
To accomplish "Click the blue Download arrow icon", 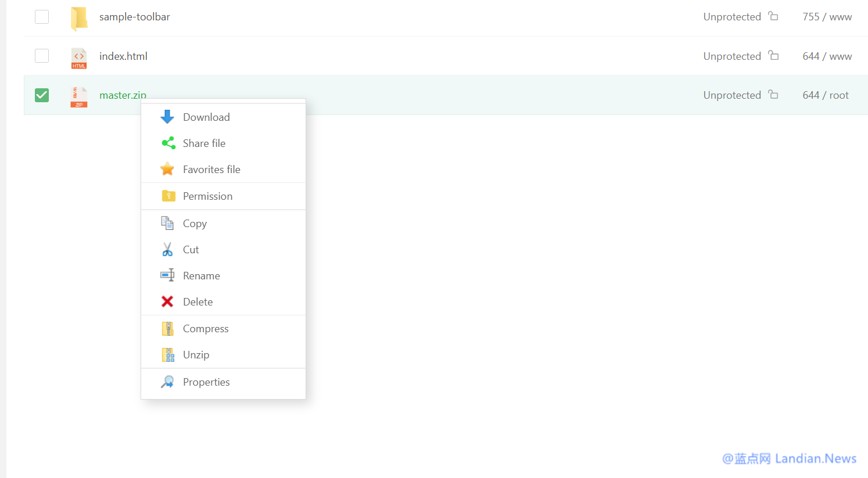I will (167, 117).
